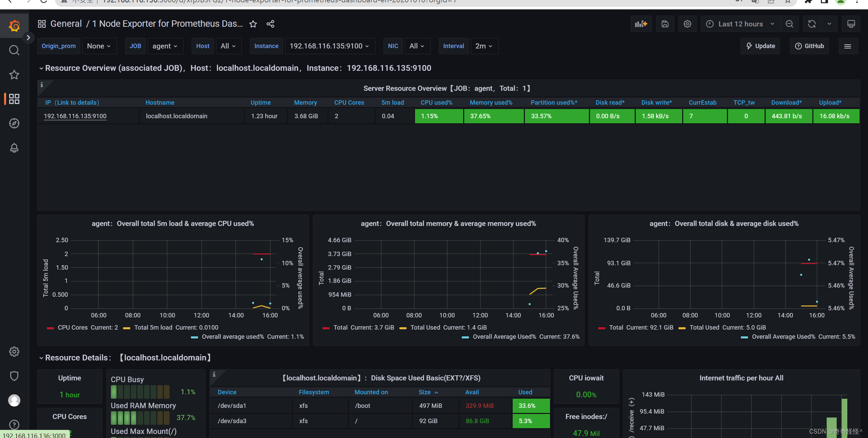The image size is (868, 438).
Task: Save the dashboard with disk icon
Action: point(665,24)
